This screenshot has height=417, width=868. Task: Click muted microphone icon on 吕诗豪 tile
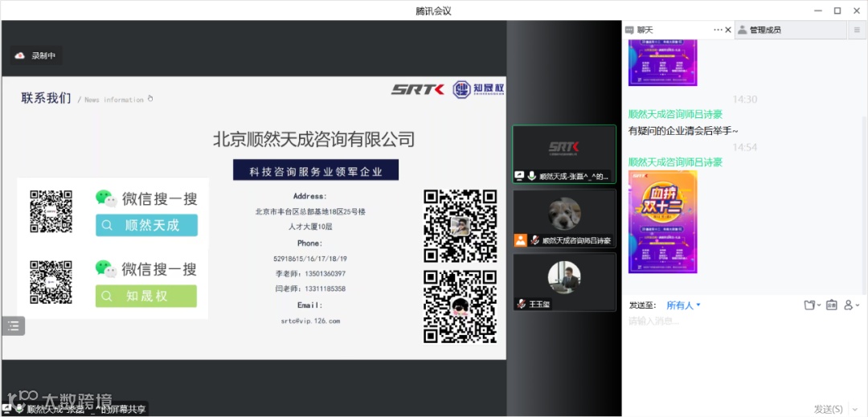pyautogui.click(x=534, y=240)
